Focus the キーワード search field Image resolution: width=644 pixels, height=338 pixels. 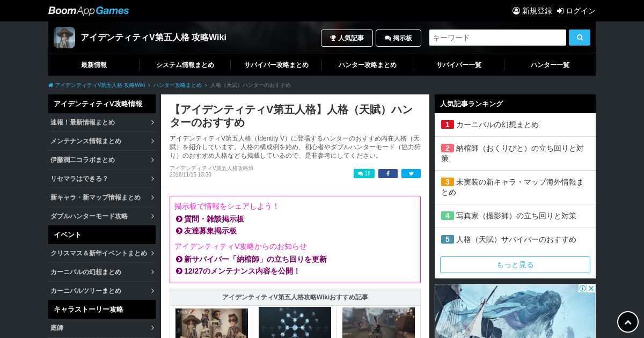click(497, 38)
